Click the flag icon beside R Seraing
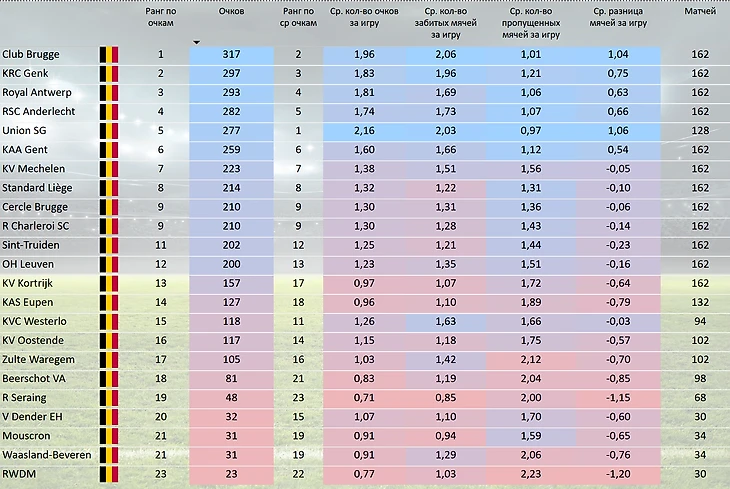730x489 pixels. [x=109, y=397]
